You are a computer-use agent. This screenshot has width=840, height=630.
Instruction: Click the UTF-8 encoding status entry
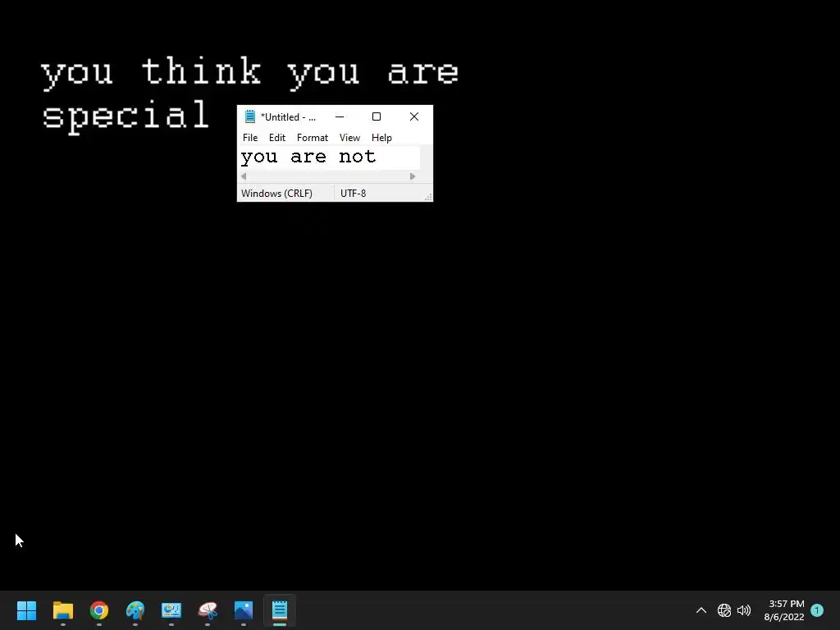click(x=353, y=194)
